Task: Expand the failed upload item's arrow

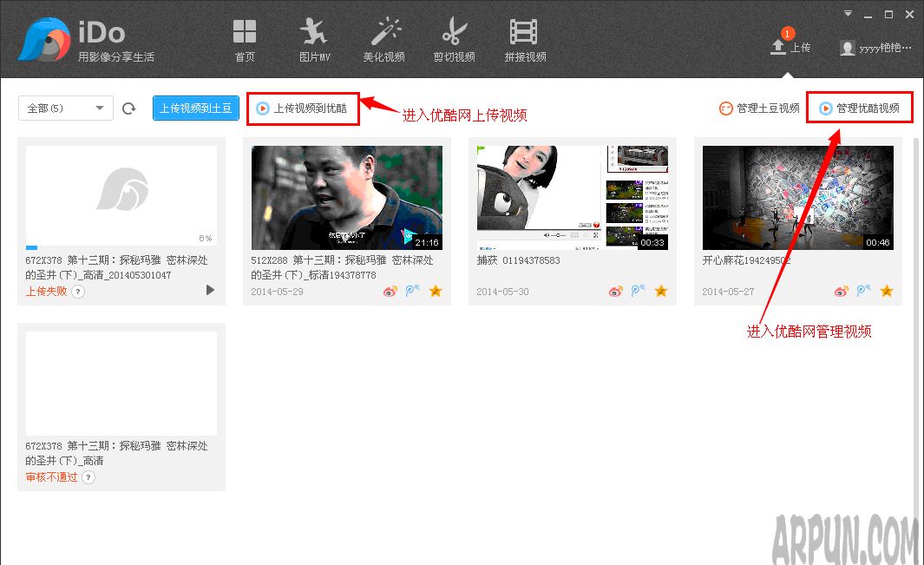Action: tap(210, 291)
